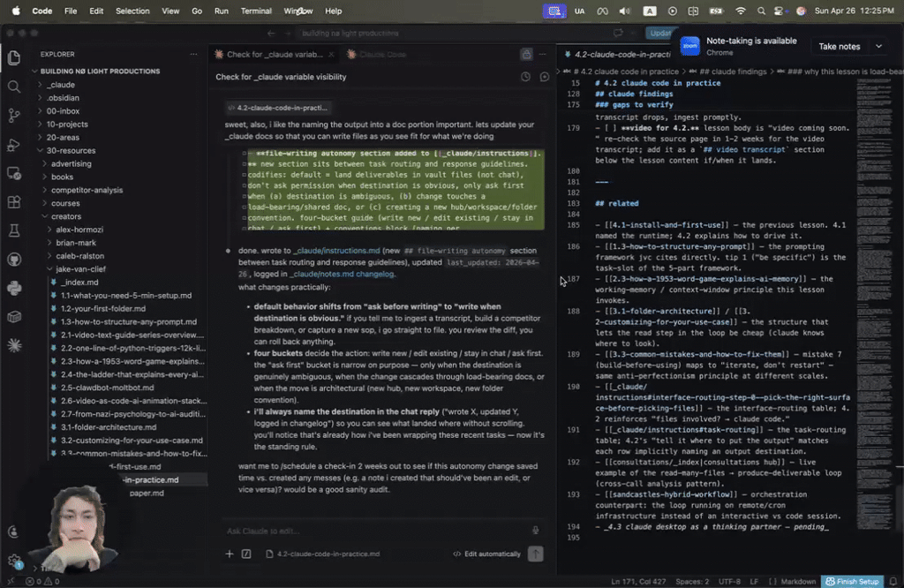Expand the 00-inbox folder
The height and width of the screenshot is (588, 904).
point(63,110)
